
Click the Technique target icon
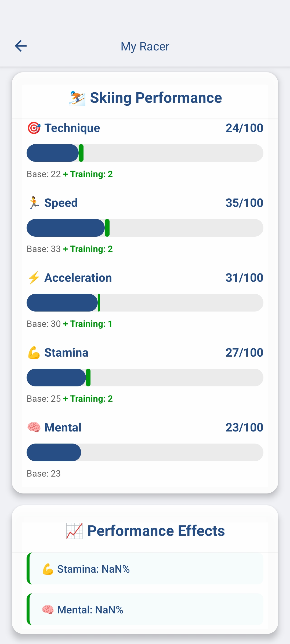point(34,128)
